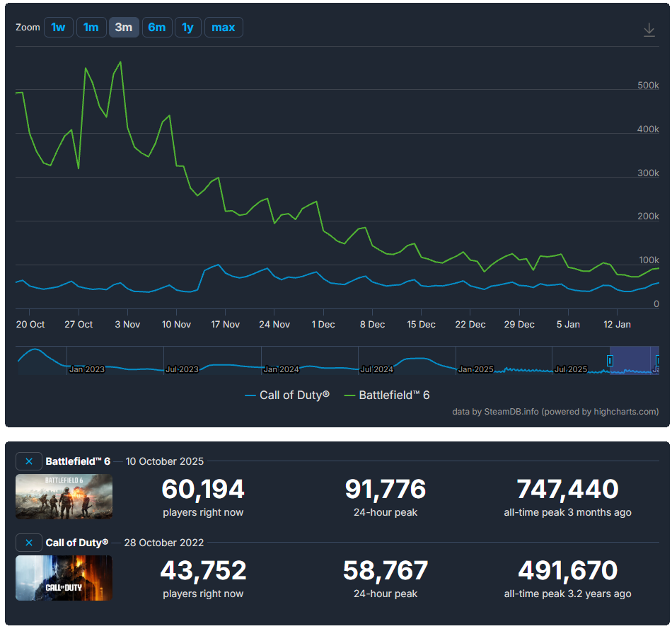Open Battlefield 6 game thumbnail
This screenshot has width=672, height=636.
[x=64, y=497]
